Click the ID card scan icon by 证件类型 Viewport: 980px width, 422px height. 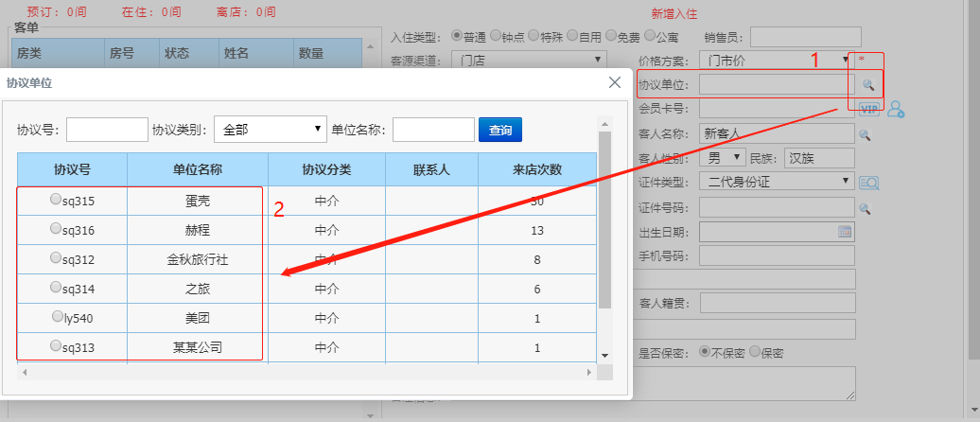click(868, 183)
